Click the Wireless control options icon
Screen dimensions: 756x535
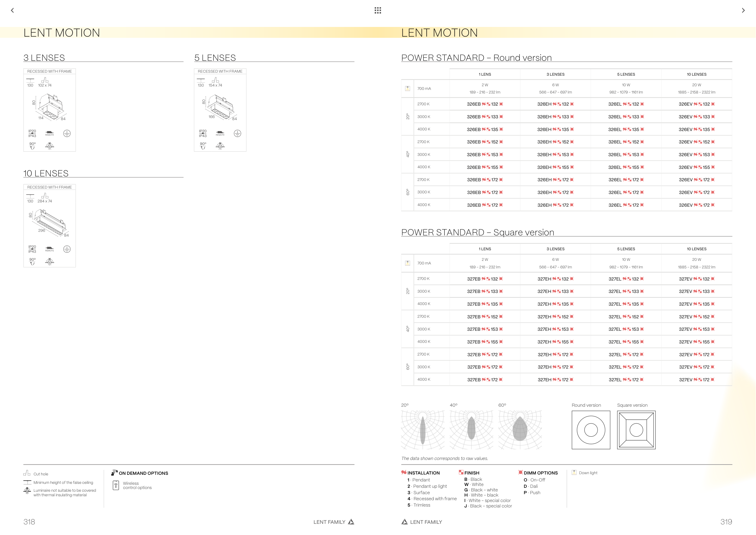(116, 485)
